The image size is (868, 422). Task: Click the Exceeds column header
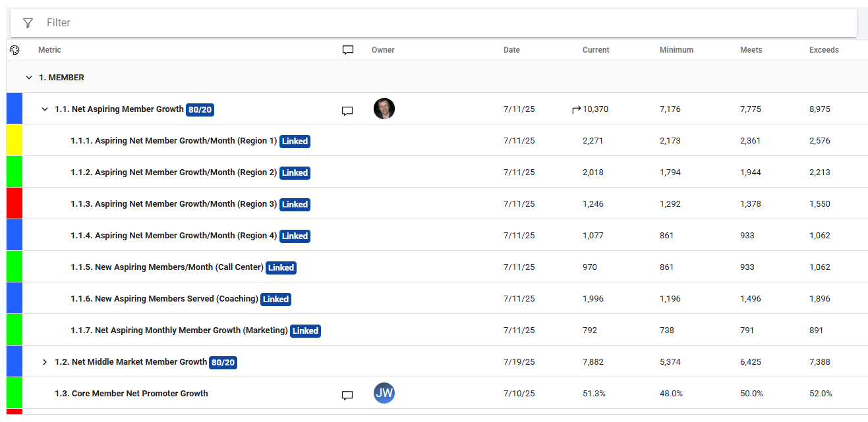[x=824, y=50]
